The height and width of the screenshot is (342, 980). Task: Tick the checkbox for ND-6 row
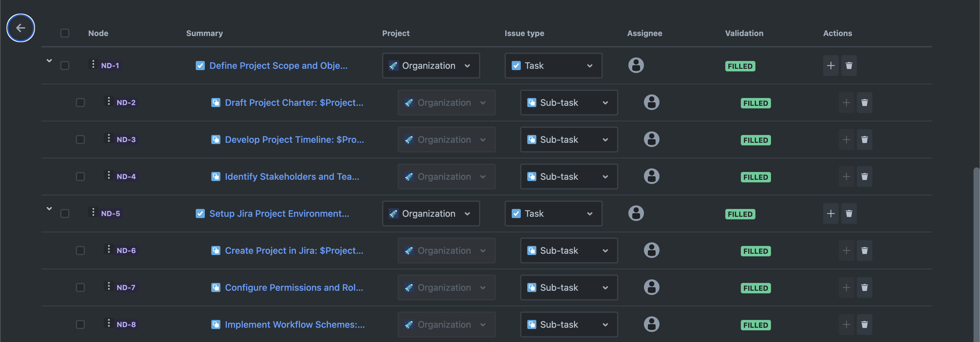(x=80, y=250)
